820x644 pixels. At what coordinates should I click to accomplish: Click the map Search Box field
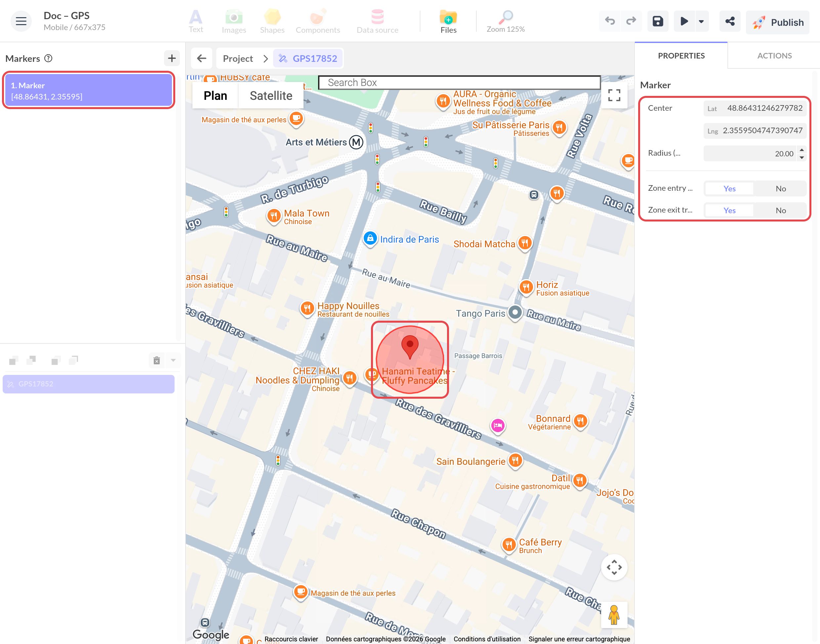point(460,83)
